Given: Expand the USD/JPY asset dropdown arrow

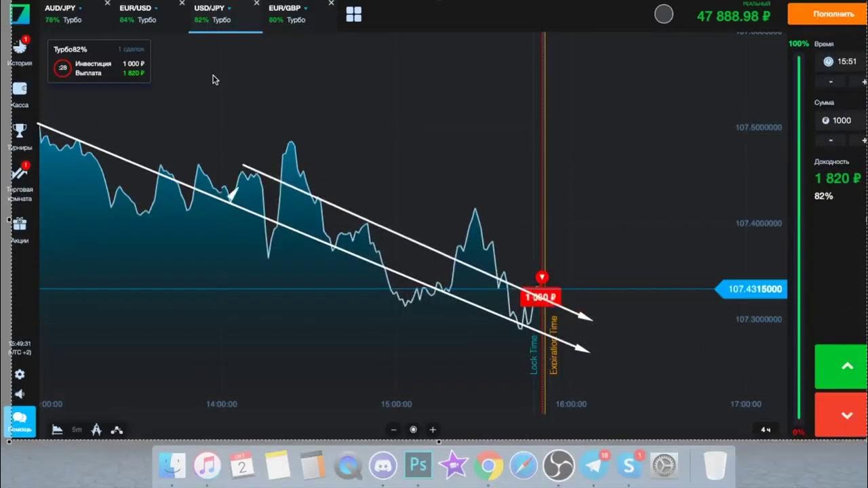Looking at the screenshot, I should point(229,9).
